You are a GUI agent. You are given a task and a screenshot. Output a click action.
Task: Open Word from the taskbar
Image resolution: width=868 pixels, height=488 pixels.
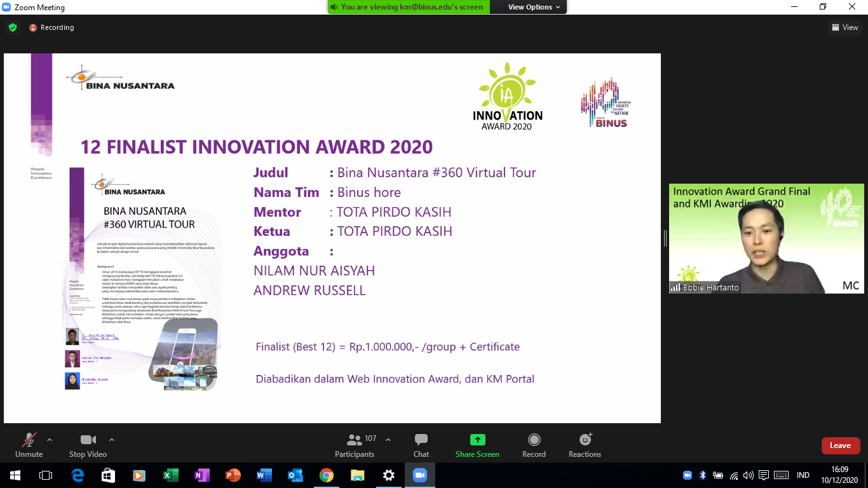pos(264,475)
